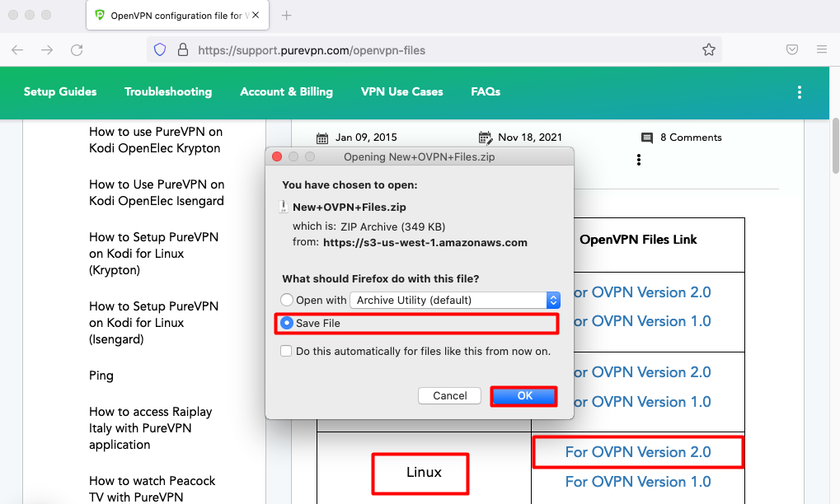Close the OpenVPN configuration file tab
This screenshot has height=504, width=840.
pos(256,15)
